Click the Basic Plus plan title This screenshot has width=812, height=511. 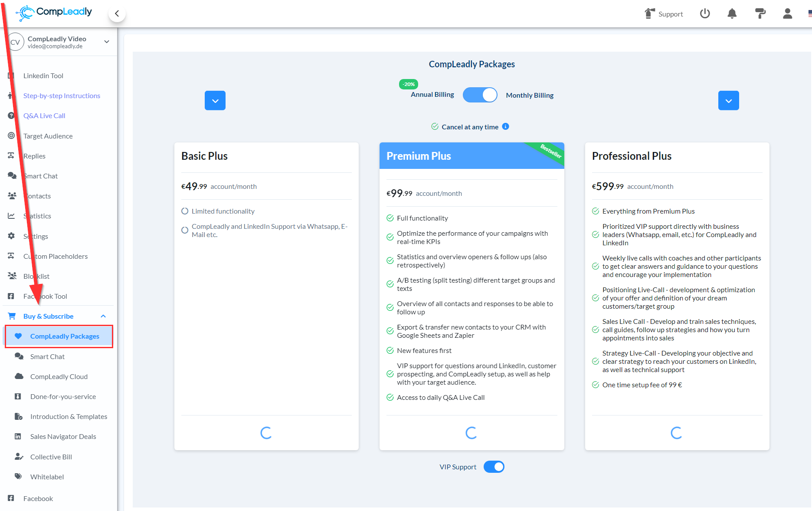point(204,156)
